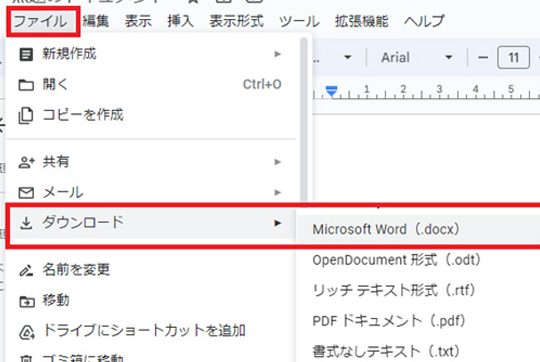
Task: Expand the メール submenu arrow
Action: (278, 192)
